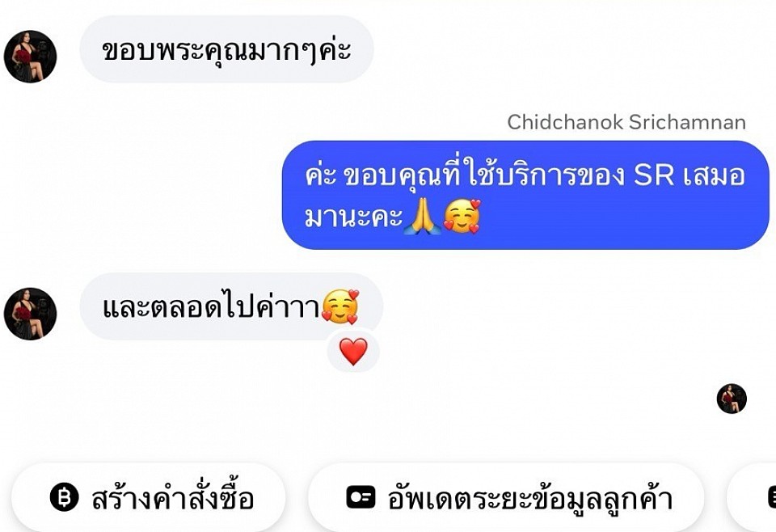Click the coin icon in สร้างคำสั่งซื้อ button
776x532 pixels.
point(65,497)
